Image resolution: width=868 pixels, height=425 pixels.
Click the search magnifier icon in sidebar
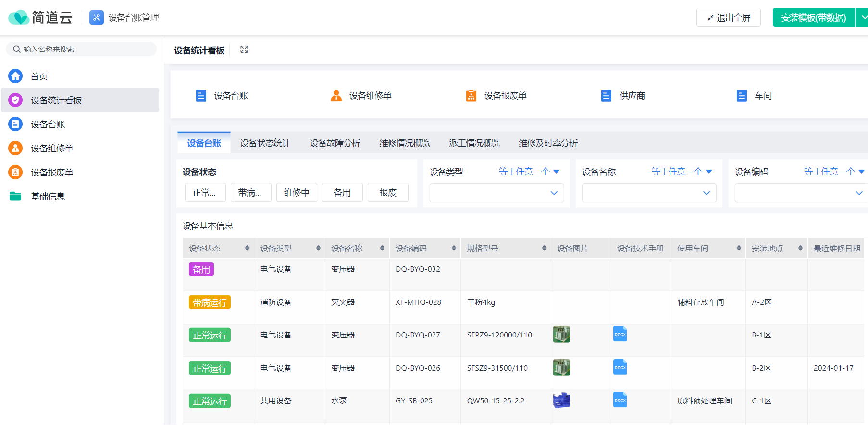pyautogui.click(x=17, y=49)
